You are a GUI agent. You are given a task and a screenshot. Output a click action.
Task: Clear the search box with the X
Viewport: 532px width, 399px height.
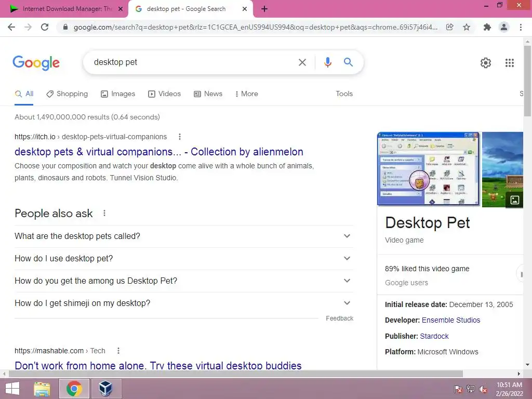coord(302,62)
